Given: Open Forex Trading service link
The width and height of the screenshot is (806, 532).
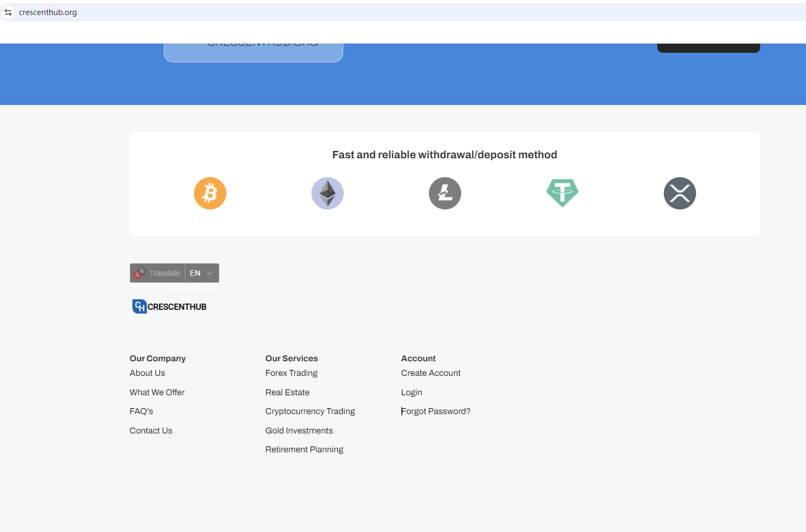Looking at the screenshot, I should tap(291, 373).
